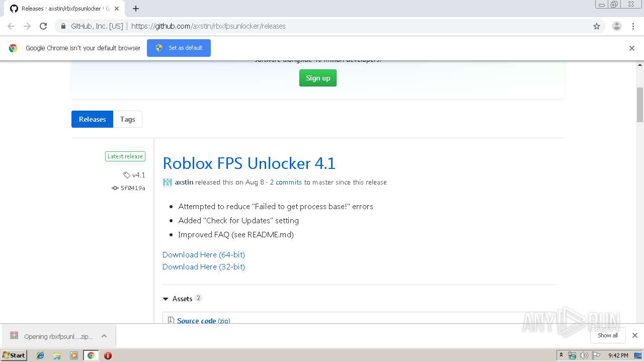Screen dimensions: 644x362
Task: Click the network tray icon
Action: tap(572, 355)
